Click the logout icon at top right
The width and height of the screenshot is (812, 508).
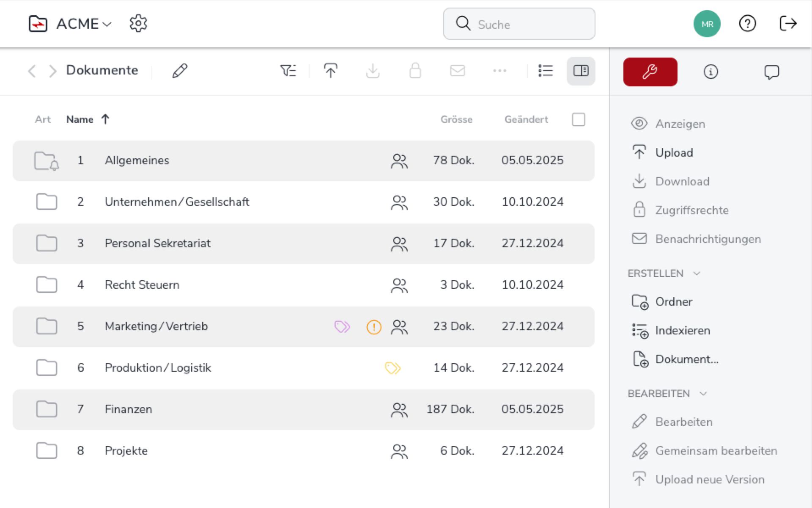pos(788,24)
